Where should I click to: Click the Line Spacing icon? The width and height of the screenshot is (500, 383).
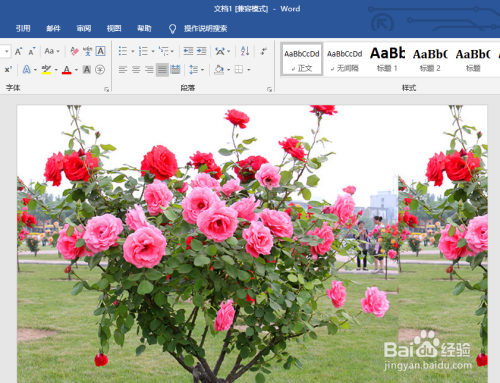click(x=194, y=69)
